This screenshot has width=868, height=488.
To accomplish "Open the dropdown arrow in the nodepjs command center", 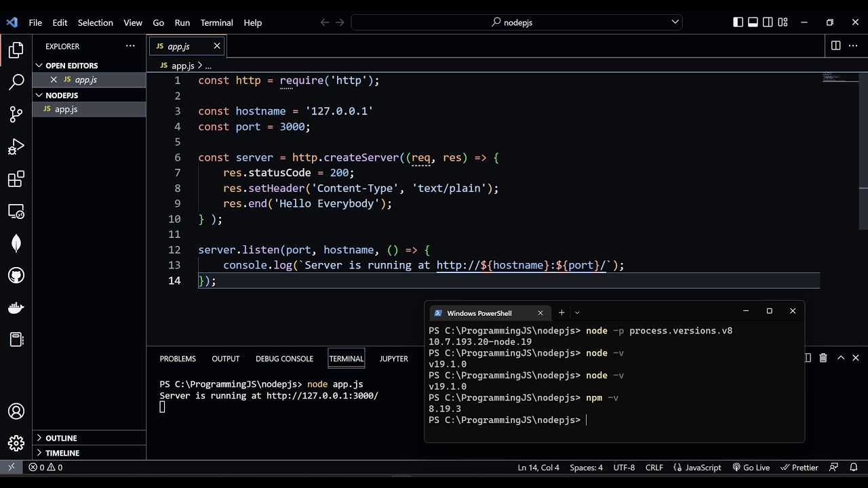I will pyautogui.click(x=675, y=22).
